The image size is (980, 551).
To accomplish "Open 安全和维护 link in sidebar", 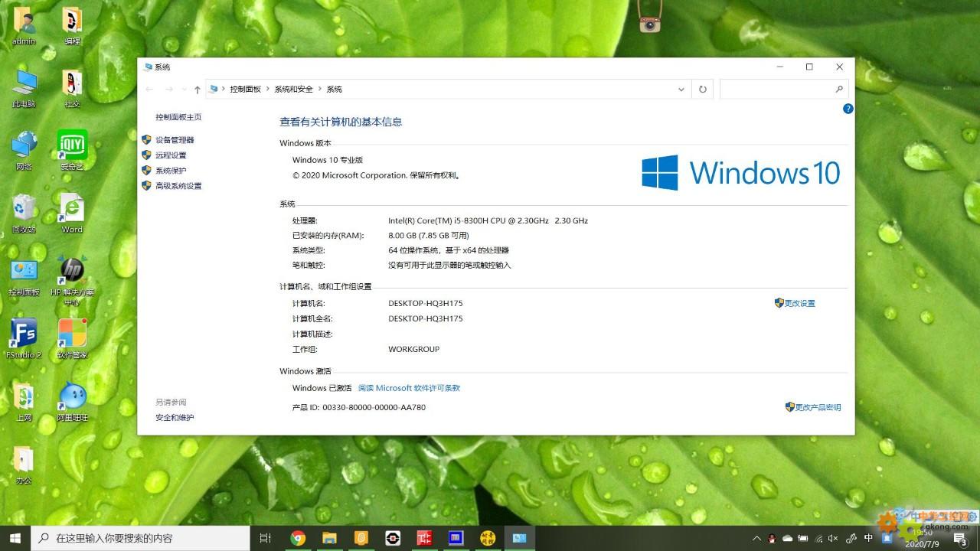I will coord(175,418).
